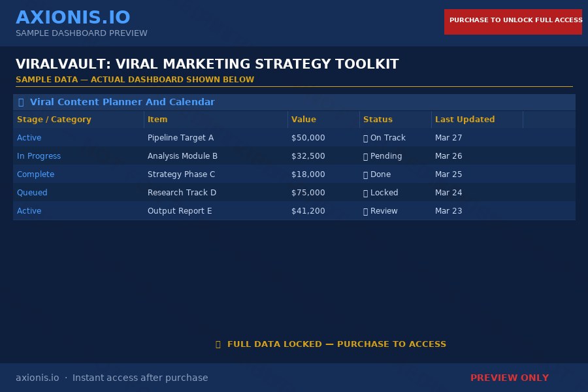Click the FULL DATA LOCKED — PURCHASE TO ACCESS text
Screen dimensions: 588x392
point(336,344)
